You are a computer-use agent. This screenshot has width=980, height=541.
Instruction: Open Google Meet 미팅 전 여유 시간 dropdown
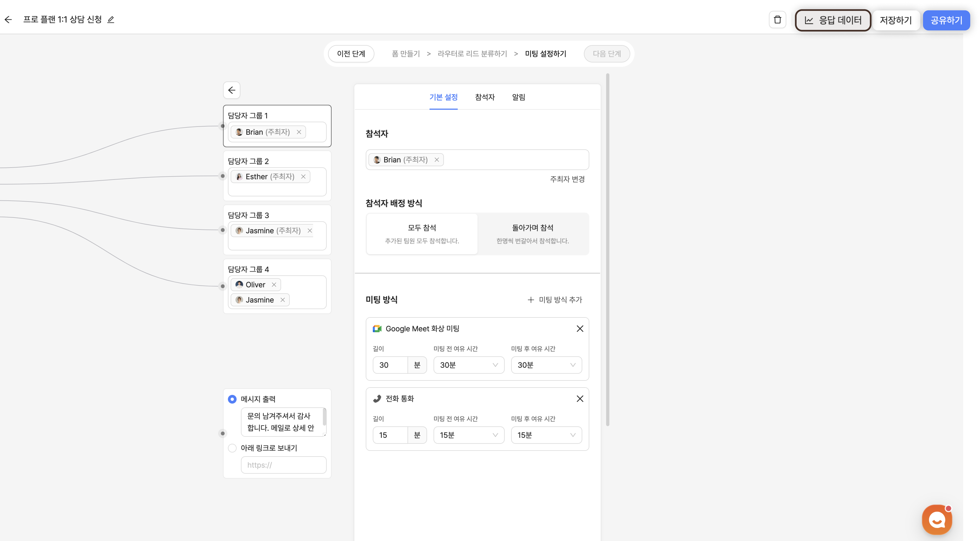point(469,365)
